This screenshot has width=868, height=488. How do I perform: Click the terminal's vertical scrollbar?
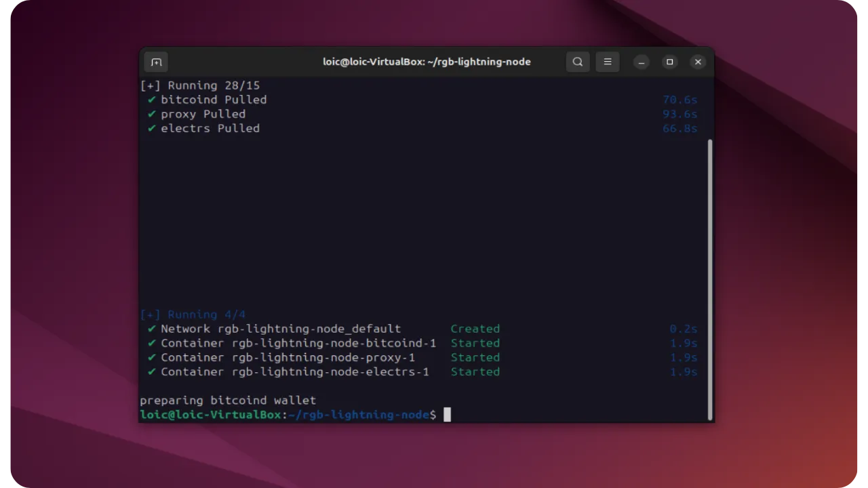[x=710, y=278]
